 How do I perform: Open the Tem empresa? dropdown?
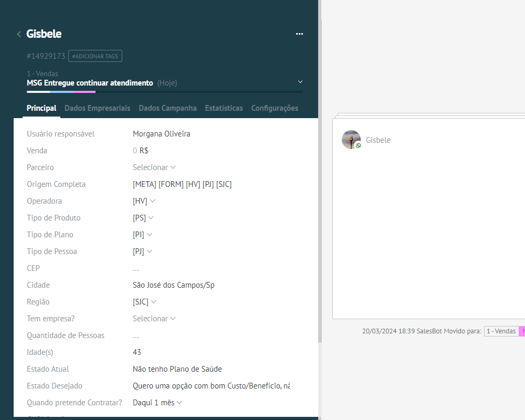coord(154,319)
